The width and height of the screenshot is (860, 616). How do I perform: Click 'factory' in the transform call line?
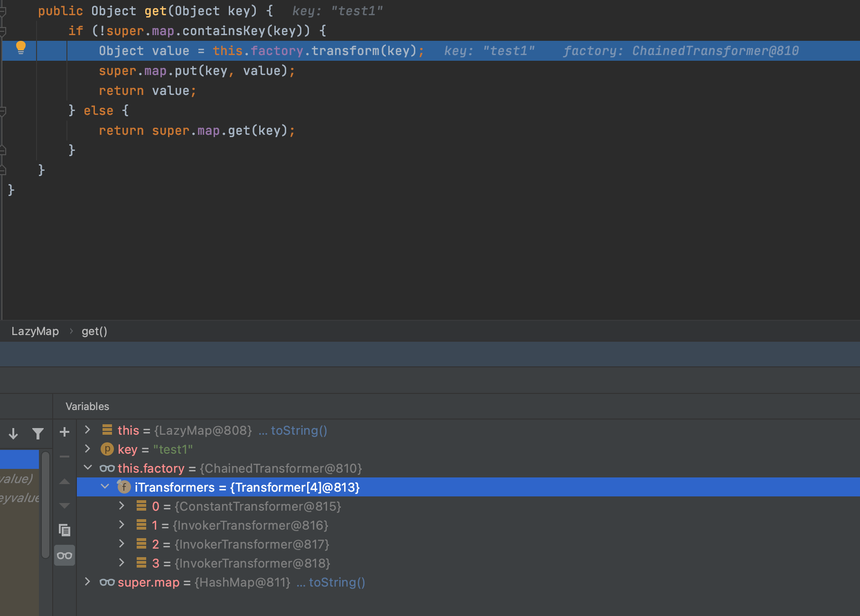tap(277, 51)
